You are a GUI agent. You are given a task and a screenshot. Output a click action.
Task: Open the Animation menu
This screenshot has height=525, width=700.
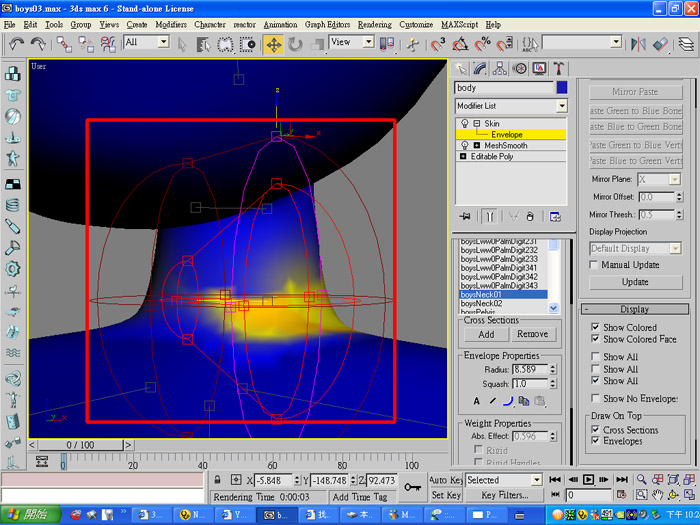click(x=280, y=25)
